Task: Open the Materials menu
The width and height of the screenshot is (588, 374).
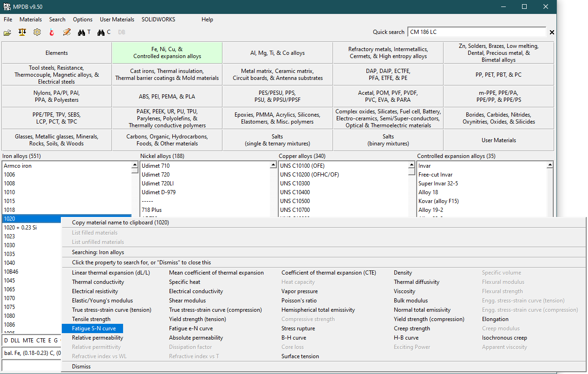Action: coord(31,20)
